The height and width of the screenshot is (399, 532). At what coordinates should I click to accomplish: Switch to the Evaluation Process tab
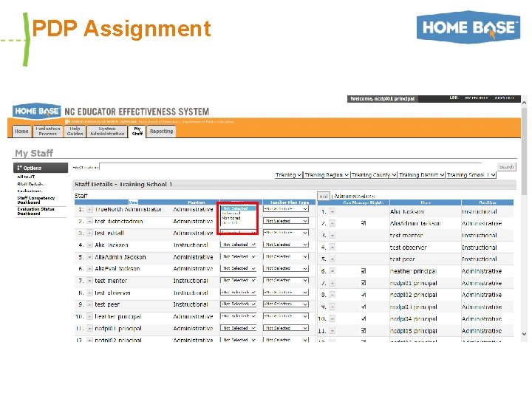48,132
